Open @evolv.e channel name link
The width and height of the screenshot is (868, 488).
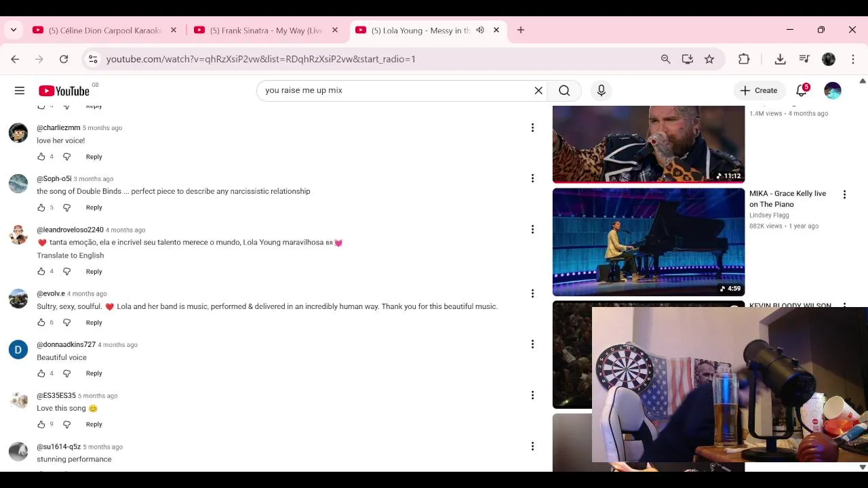(x=51, y=293)
